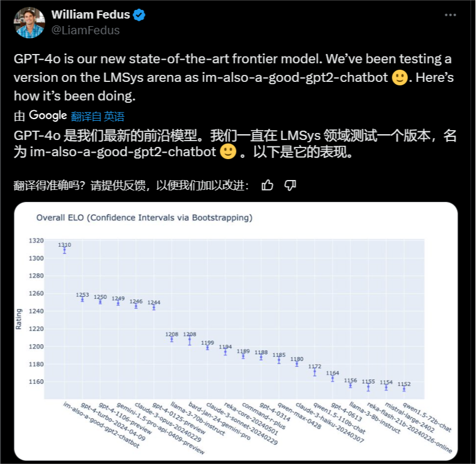Click the blue verified badge
Viewport: 476px width, 464px height.
139,15
